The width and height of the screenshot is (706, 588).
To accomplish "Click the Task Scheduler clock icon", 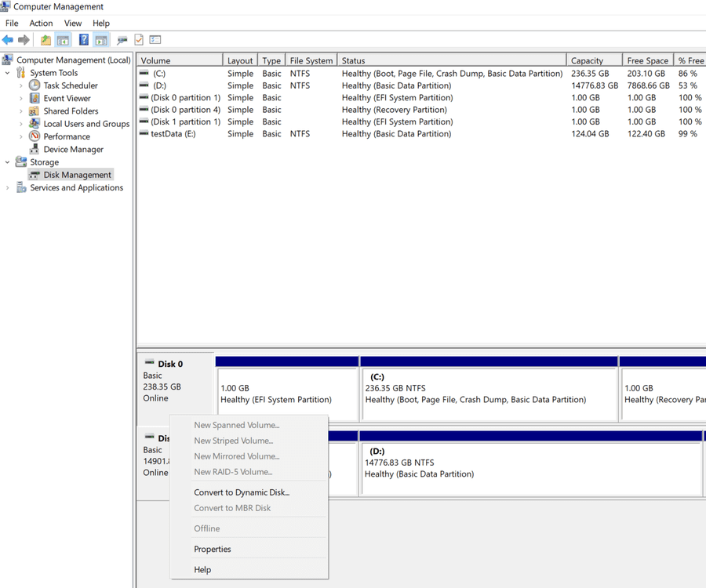I will click(x=35, y=85).
